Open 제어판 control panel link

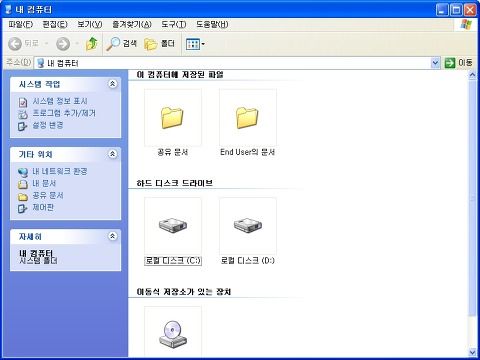pyautogui.click(x=43, y=207)
